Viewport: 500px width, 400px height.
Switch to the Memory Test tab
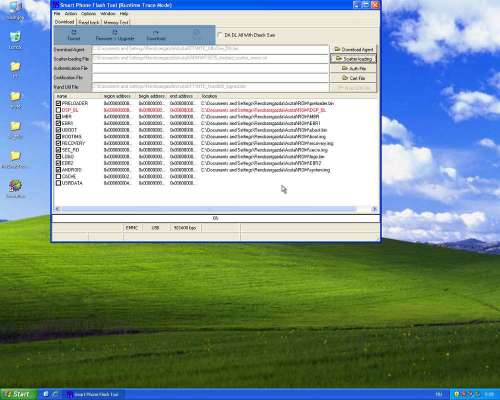coord(116,22)
